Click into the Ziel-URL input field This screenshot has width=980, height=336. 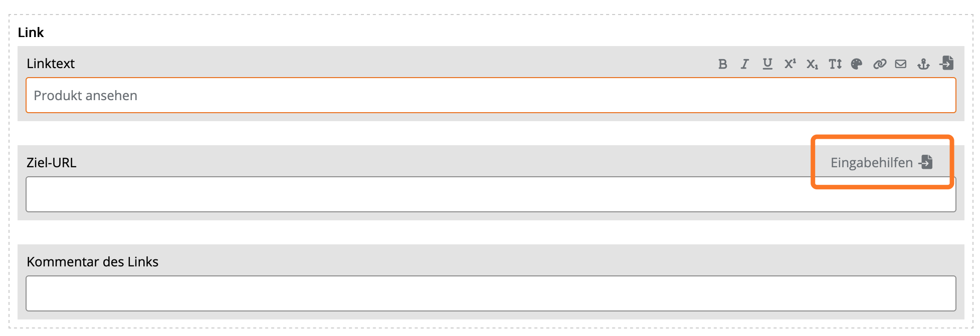[401, 194]
